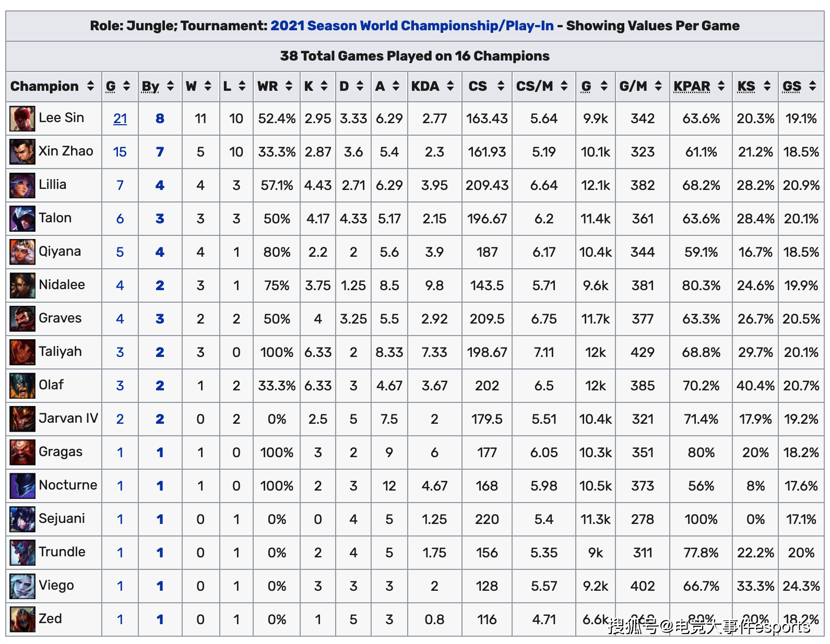Open 2021 Season World Championship/Play-In link
Image resolution: width=830 pixels, height=644 pixels.
coord(412,26)
